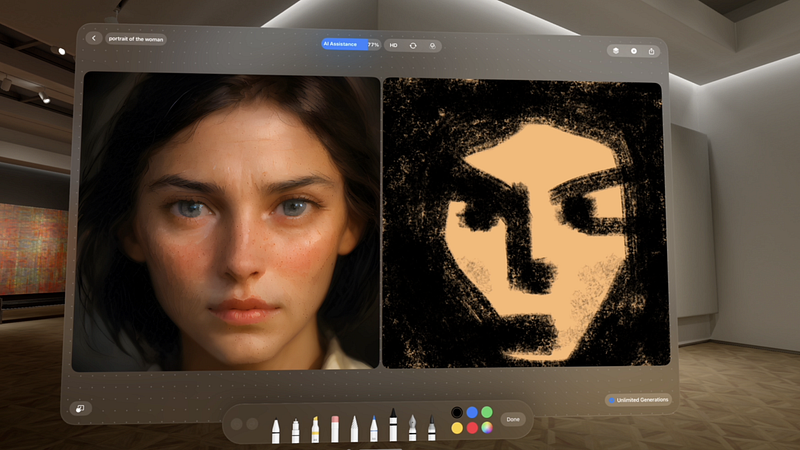Select the marker tool
The height and width of the screenshot is (450, 800).
(x=295, y=430)
